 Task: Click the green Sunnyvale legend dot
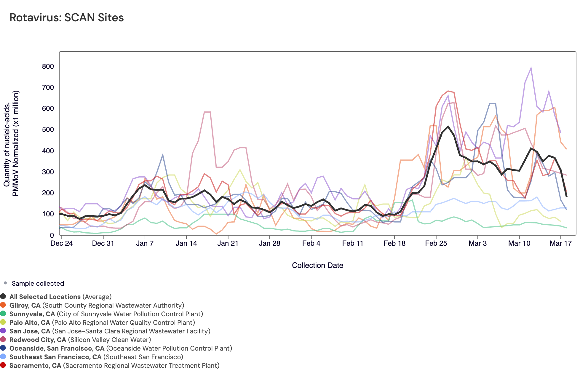pyautogui.click(x=3, y=314)
